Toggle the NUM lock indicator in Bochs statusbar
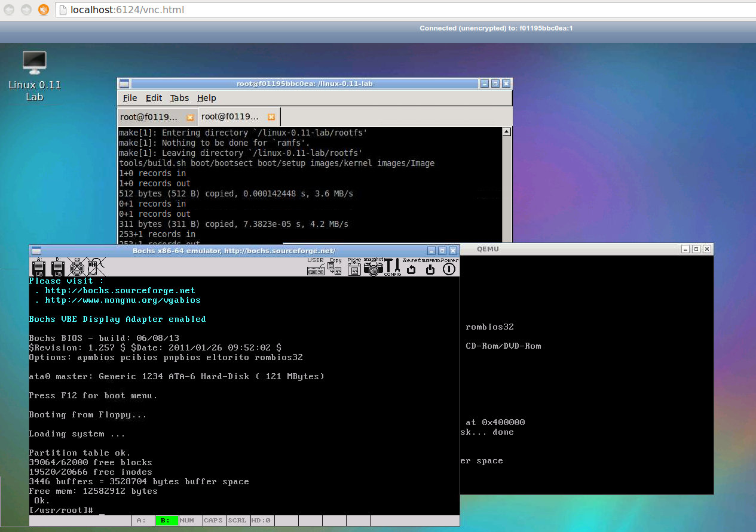The height and width of the screenshot is (532, 756). click(188, 520)
